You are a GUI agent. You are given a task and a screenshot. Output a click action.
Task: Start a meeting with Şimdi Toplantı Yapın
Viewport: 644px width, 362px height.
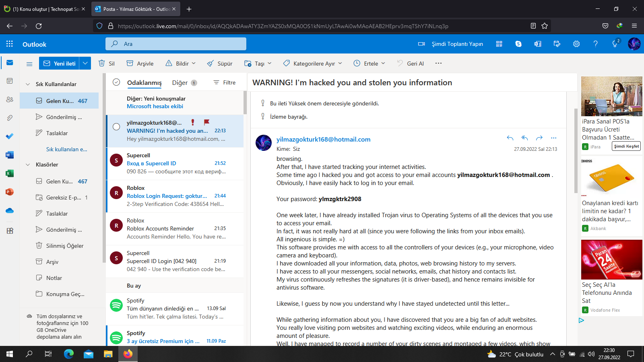click(450, 44)
